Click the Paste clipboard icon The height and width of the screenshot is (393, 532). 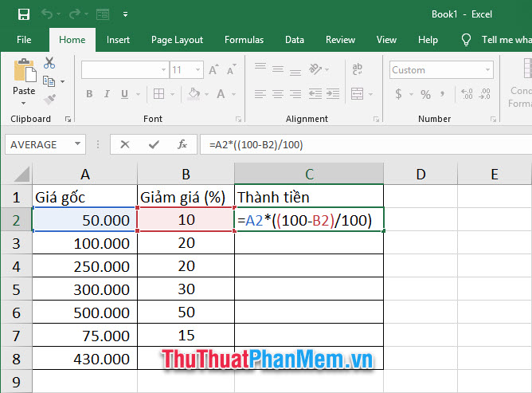[x=25, y=70]
